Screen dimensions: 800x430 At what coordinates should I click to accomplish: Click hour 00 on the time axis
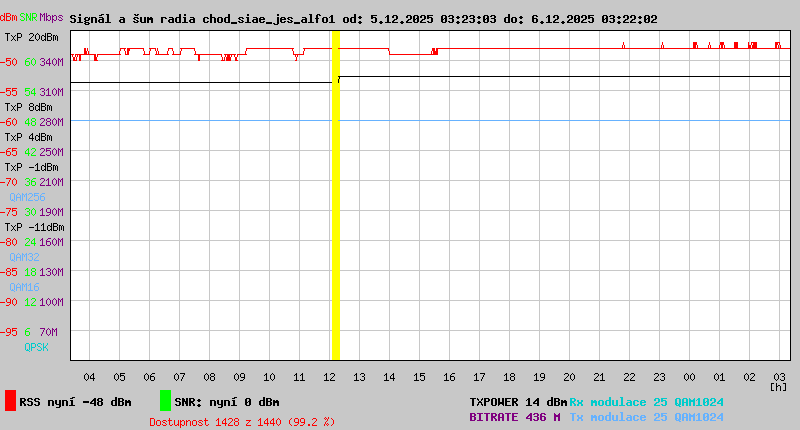(x=689, y=377)
